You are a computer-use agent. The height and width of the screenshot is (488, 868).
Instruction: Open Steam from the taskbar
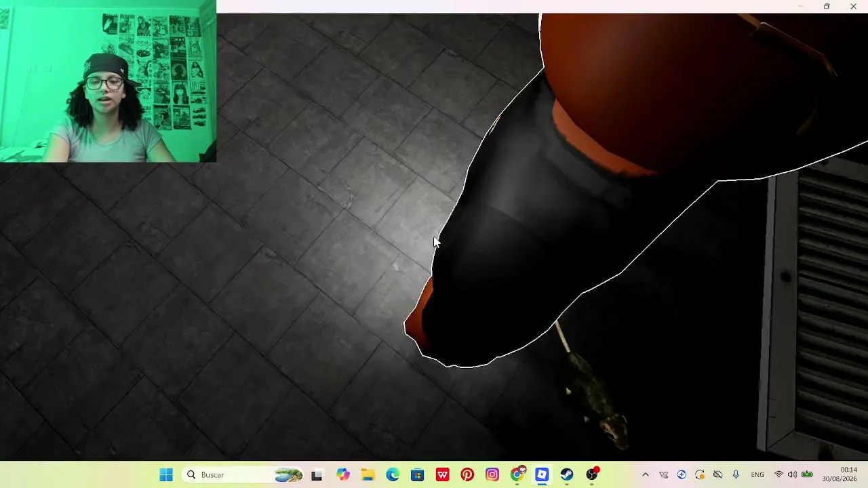pos(567,474)
